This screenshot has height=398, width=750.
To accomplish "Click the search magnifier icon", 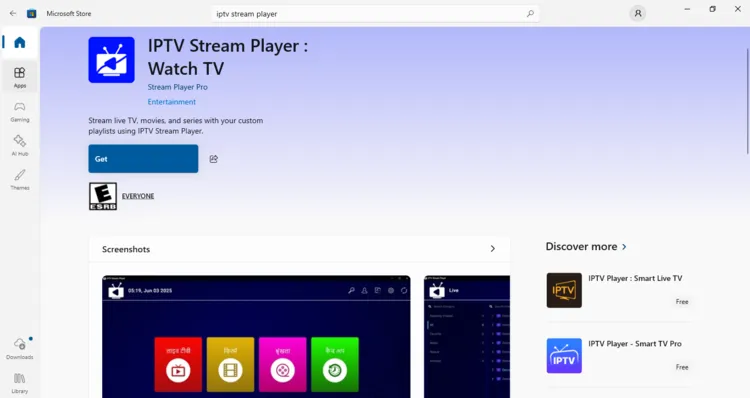I will tap(530, 14).
